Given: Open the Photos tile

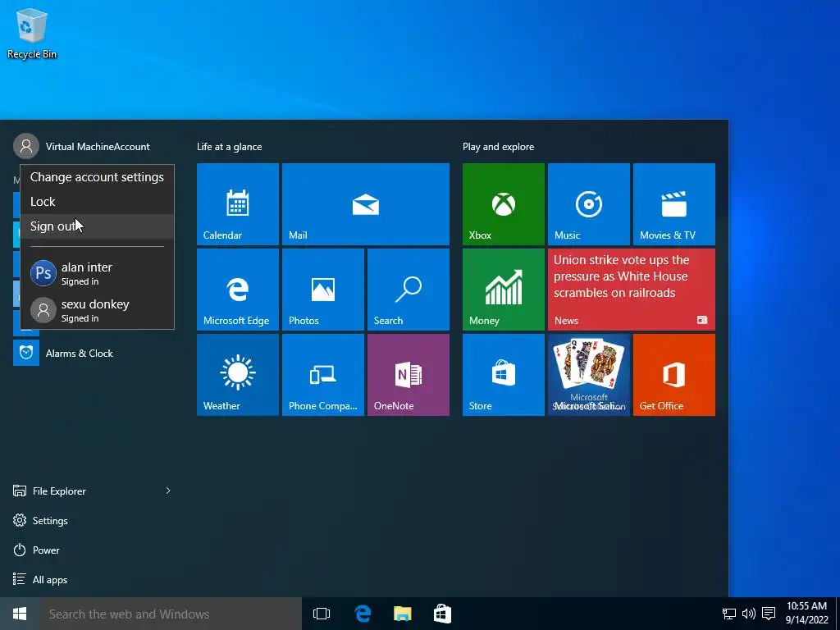Looking at the screenshot, I should point(322,290).
